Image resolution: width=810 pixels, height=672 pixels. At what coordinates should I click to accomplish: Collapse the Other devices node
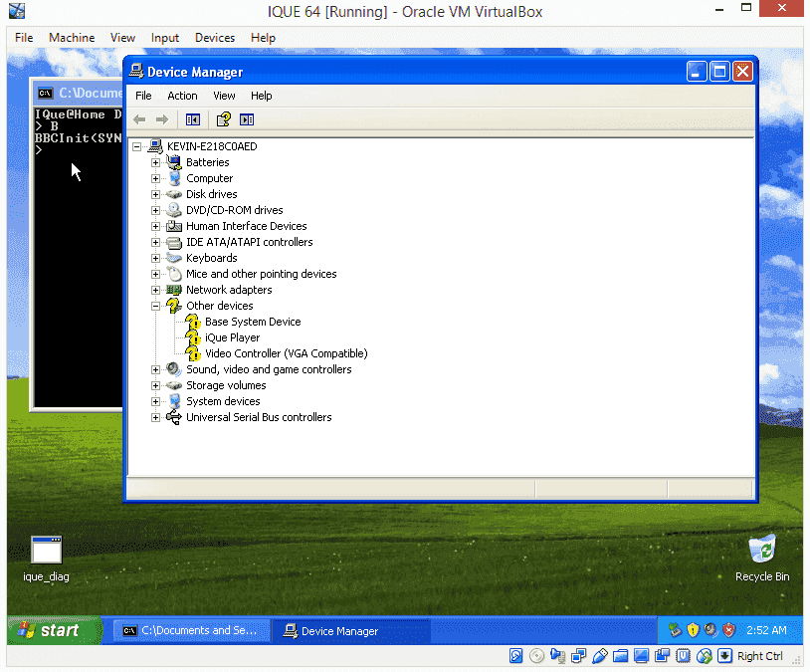[155, 306]
